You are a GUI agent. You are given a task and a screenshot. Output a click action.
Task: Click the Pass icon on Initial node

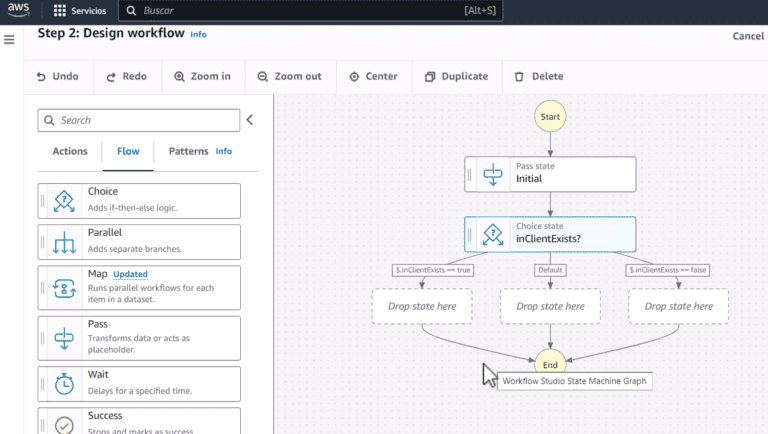point(493,174)
